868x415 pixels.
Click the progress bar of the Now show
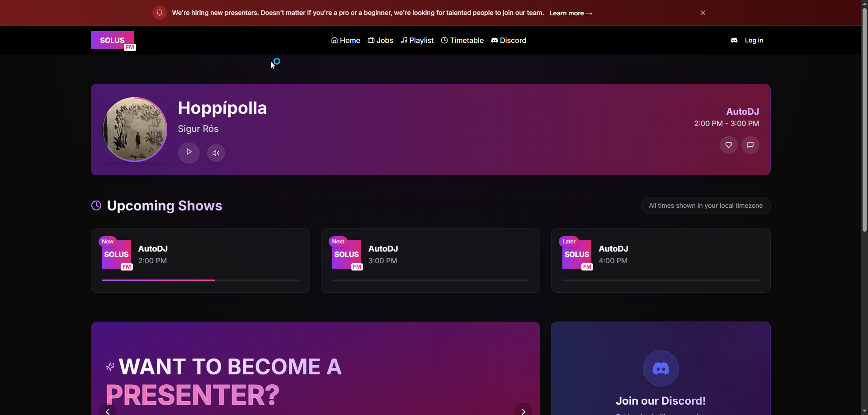click(200, 280)
